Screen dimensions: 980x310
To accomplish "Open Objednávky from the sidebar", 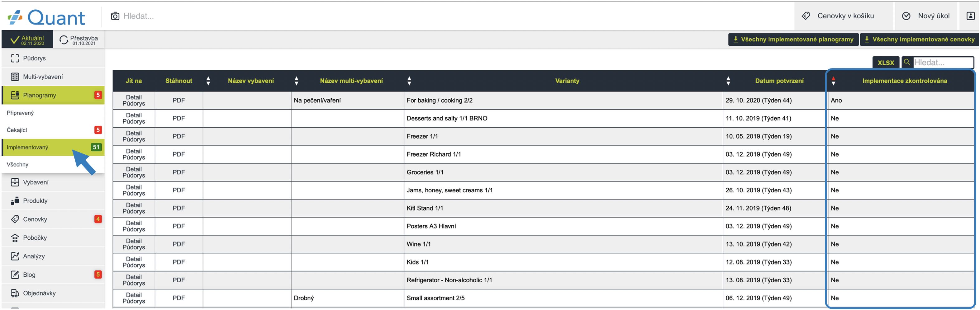I will point(39,293).
